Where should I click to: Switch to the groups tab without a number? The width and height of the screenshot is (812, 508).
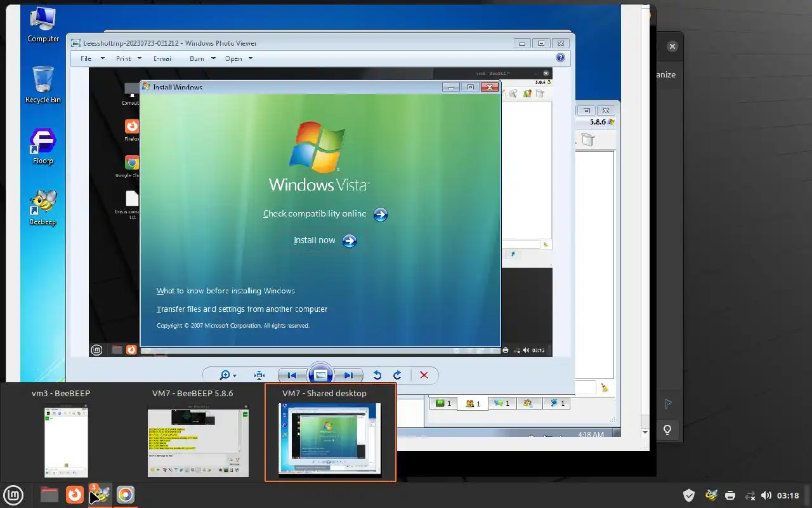click(x=528, y=403)
